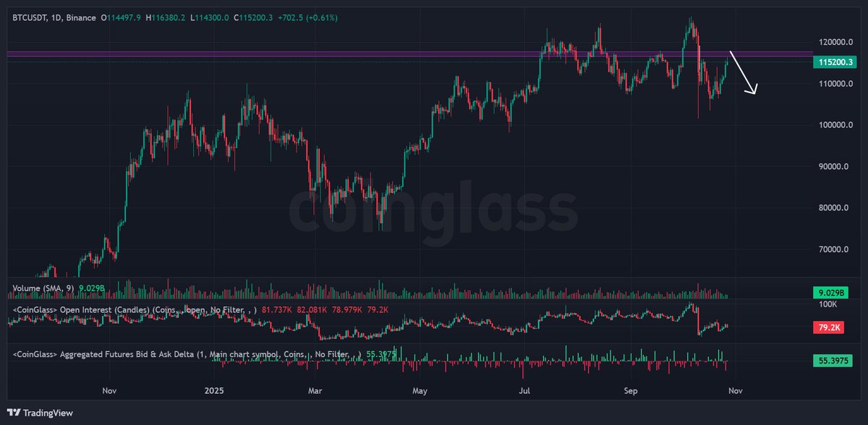Image resolution: width=868 pixels, height=425 pixels.
Task: Click the Jul time axis label
Action: coord(524,390)
